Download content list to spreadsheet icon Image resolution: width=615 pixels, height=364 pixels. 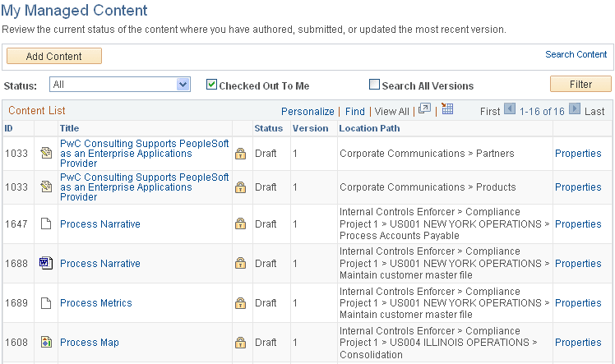(x=447, y=110)
